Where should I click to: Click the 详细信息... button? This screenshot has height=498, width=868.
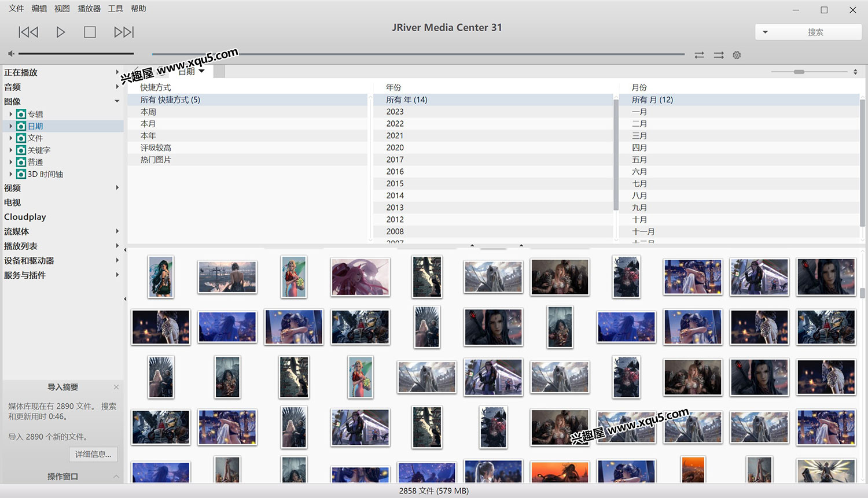93,455
